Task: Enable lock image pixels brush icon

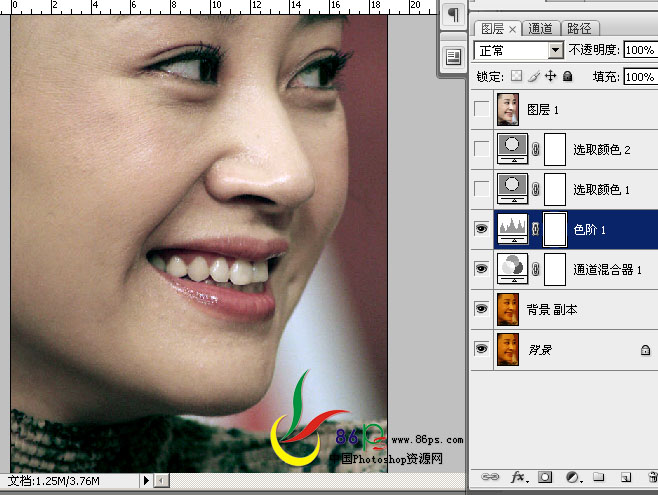Action: [534, 76]
